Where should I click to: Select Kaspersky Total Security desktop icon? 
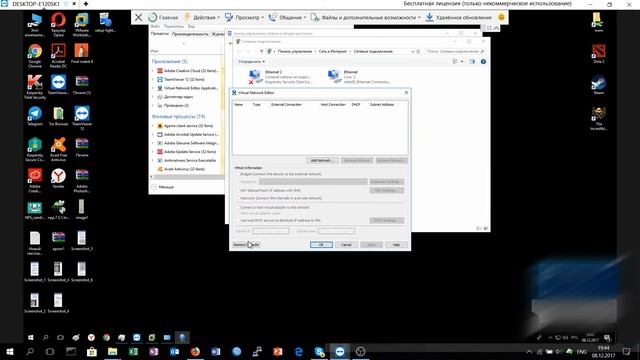35,87
